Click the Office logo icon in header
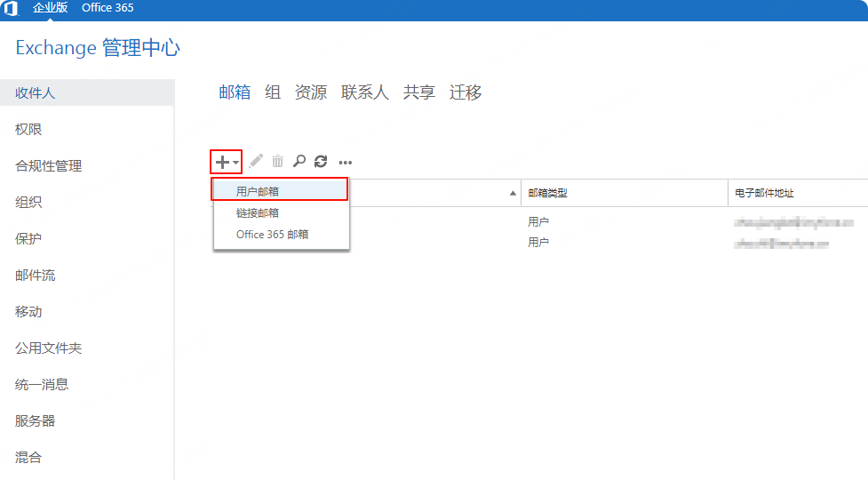Viewport: 868px width, 480px height. [x=11, y=8]
